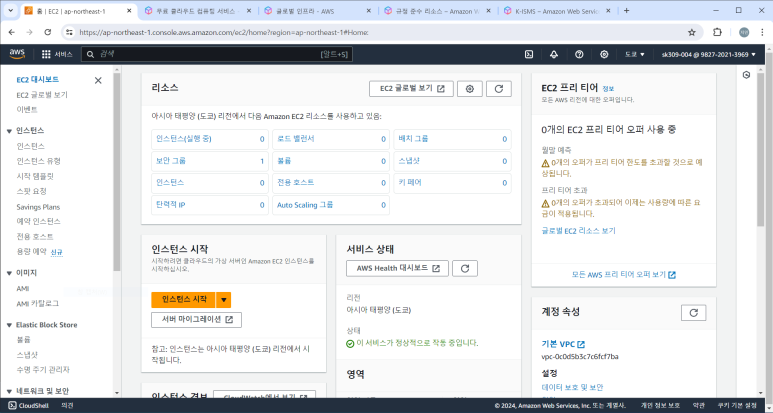773x413 pixels.
Task: Select 인스턴스 유형 in the sidebar
Action: coord(38,161)
